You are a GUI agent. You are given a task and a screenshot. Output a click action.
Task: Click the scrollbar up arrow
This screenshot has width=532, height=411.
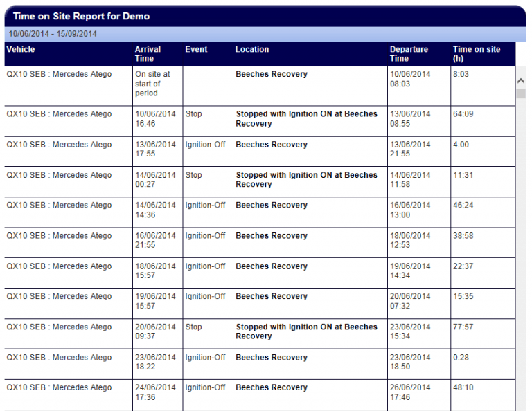pyautogui.click(x=521, y=81)
